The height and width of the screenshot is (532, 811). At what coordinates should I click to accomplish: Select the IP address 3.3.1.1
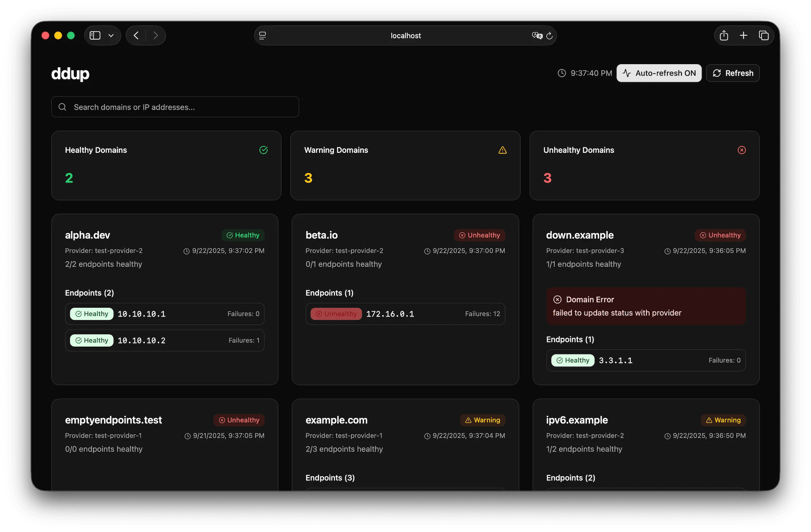[x=616, y=360]
